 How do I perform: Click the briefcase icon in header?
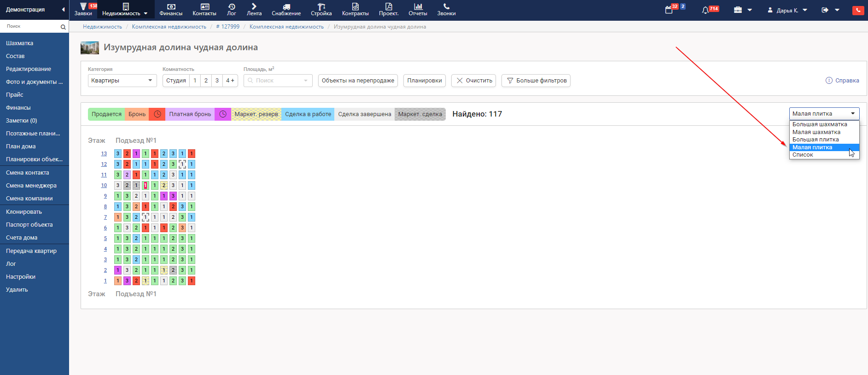738,10
